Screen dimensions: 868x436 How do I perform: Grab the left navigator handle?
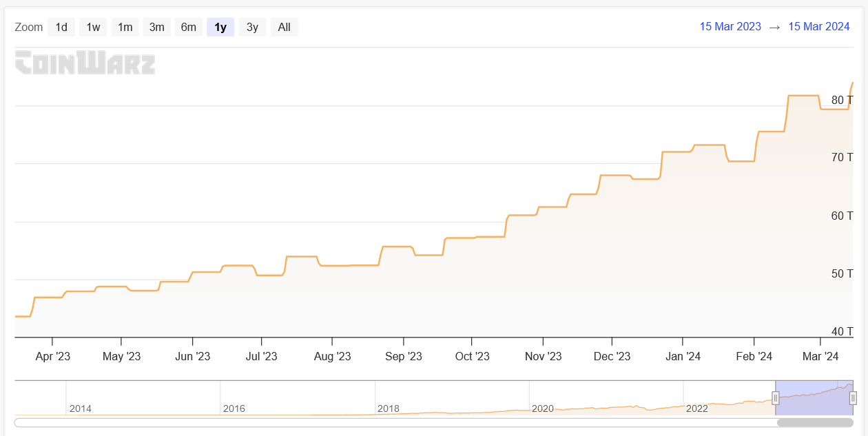pos(776,397)
